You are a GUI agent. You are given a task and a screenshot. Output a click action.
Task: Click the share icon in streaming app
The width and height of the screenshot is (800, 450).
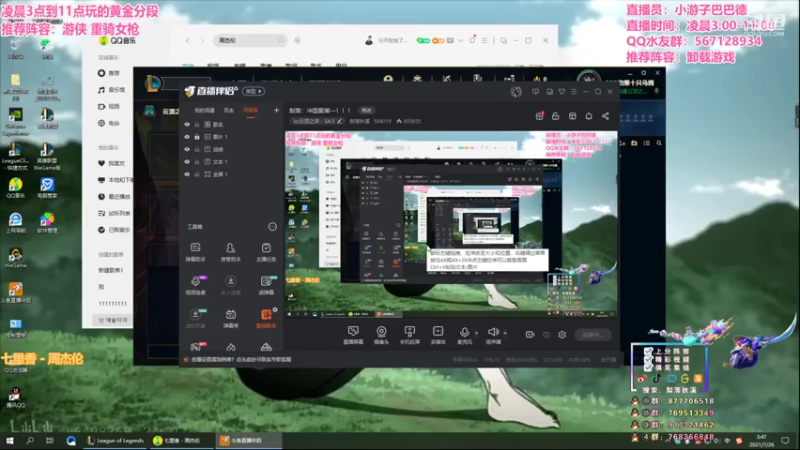(606, 116)
